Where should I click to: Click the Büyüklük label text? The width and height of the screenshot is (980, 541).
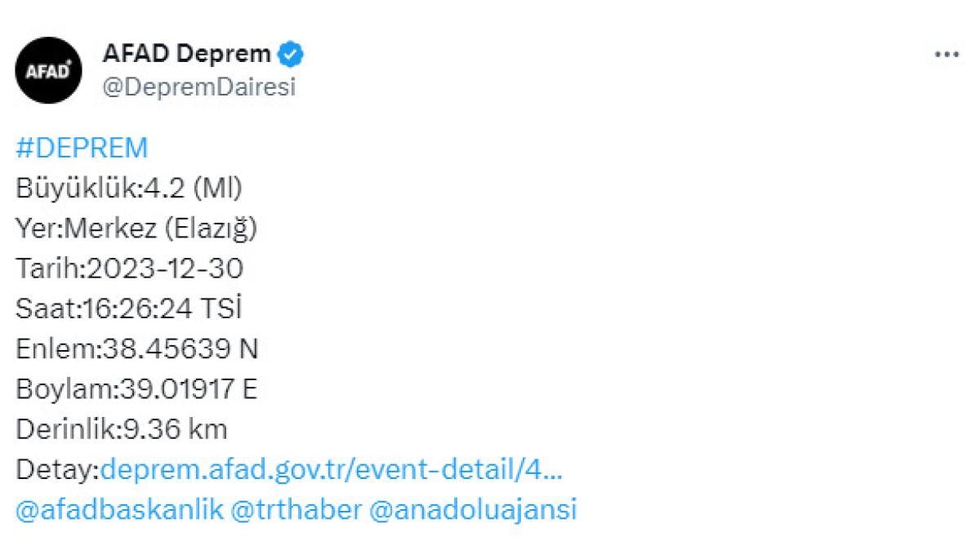pyautogui.click(x=77, y=189)
